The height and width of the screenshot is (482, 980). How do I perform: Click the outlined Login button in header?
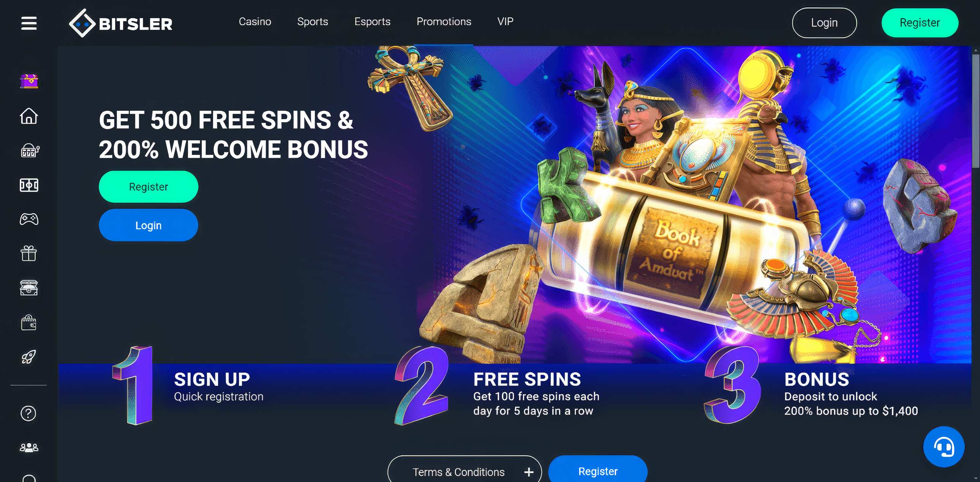coord(824,23)
